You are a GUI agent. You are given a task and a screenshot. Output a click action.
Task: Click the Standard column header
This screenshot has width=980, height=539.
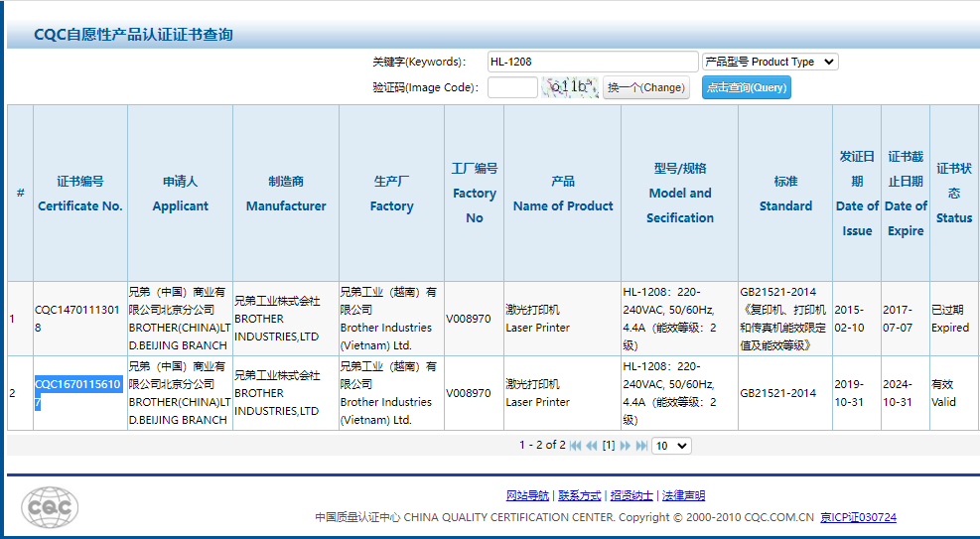coord(785,194)
